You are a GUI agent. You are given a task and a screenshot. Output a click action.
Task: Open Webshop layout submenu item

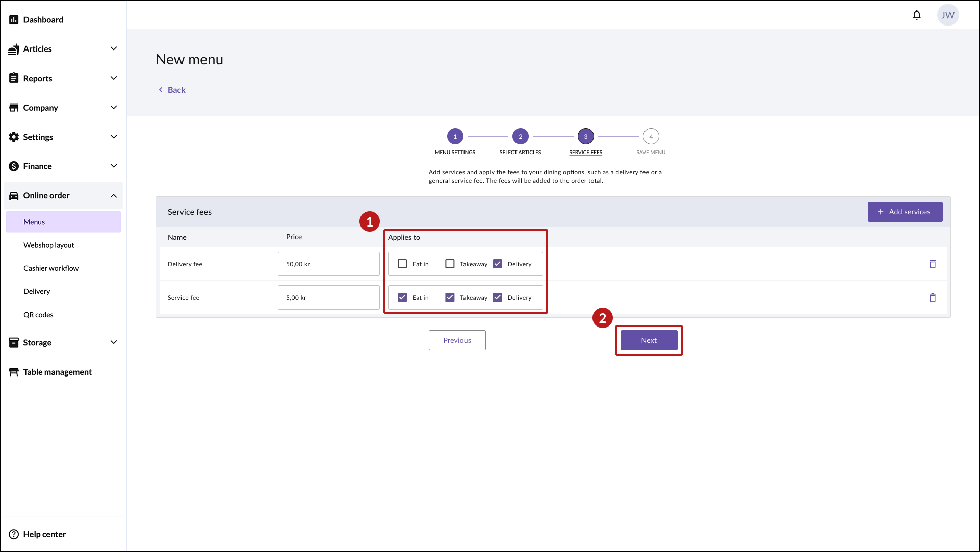tap(49, 245)
